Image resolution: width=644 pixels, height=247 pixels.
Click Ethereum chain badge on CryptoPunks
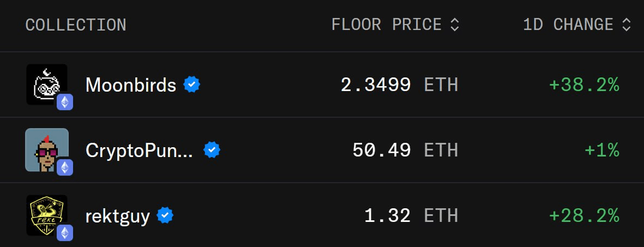tap(65, 167)
